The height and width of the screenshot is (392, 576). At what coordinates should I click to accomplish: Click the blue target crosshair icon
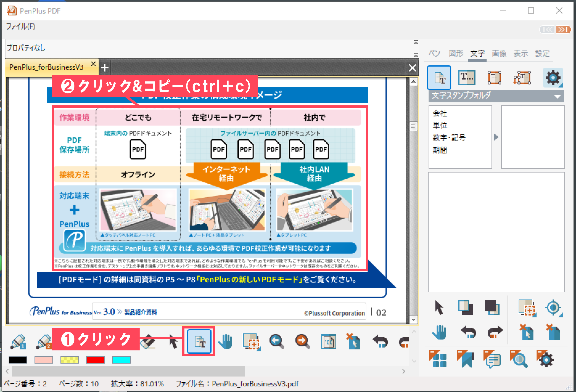(554, 308)
